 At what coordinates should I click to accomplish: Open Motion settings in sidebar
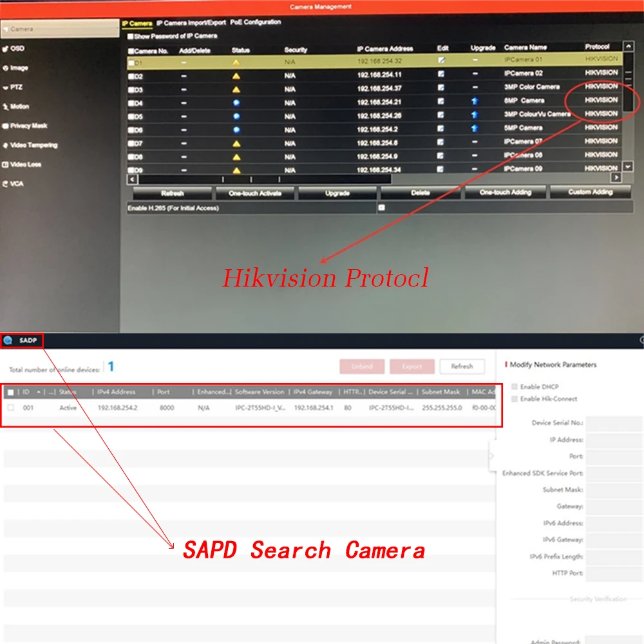[x=15, y=106]
